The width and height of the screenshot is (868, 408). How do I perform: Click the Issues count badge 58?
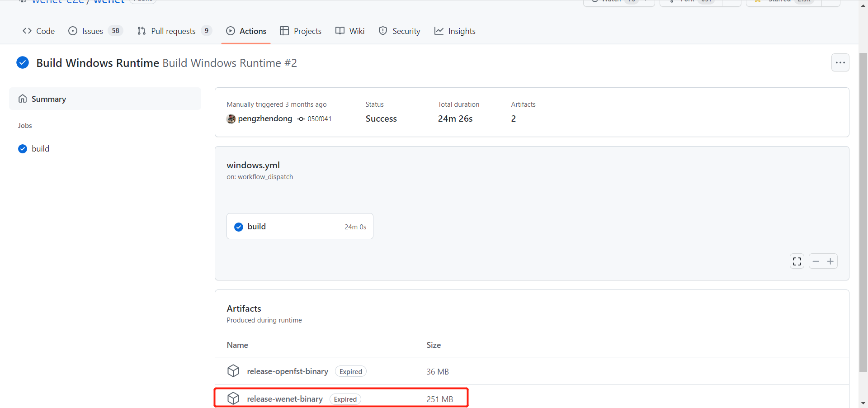point(116,31)
